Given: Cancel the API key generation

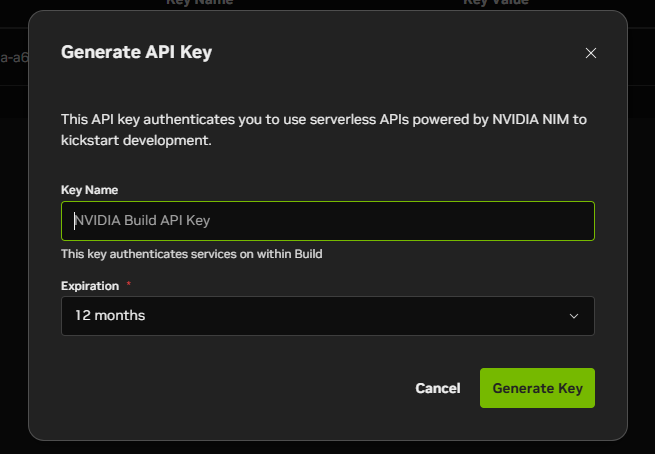Looking at the screenshot, I should [438, 388].
